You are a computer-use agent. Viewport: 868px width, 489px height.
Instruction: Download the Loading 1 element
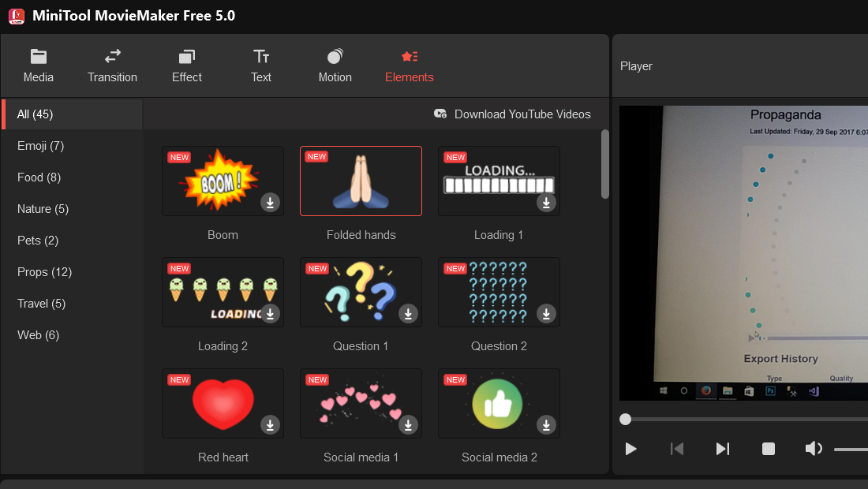click(x=546, y=203)
